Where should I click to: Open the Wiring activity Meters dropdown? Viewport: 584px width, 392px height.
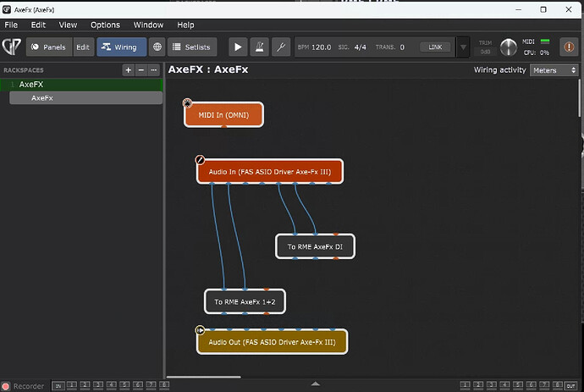tap(554, 70)
